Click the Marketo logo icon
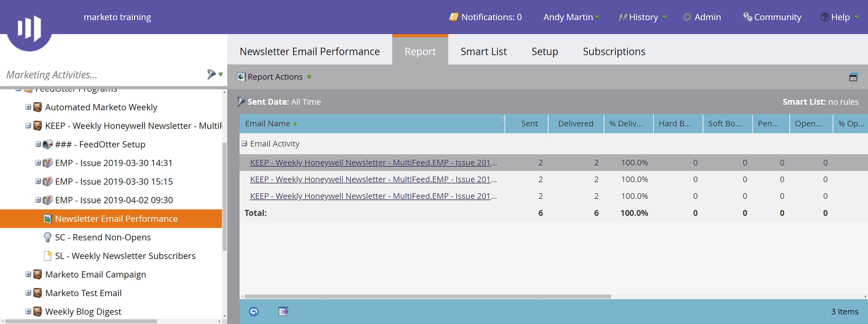Image resolution: width=868 pixels, height=324 pixels. coord(29,28)
